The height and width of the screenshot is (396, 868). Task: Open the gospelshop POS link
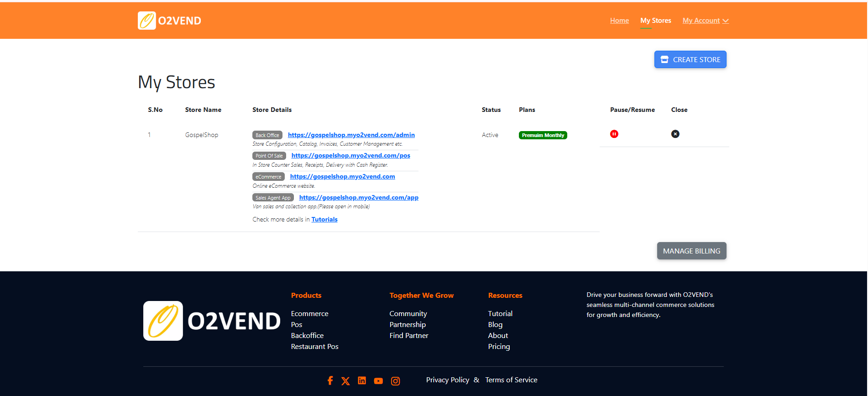[x=351, y=155]
